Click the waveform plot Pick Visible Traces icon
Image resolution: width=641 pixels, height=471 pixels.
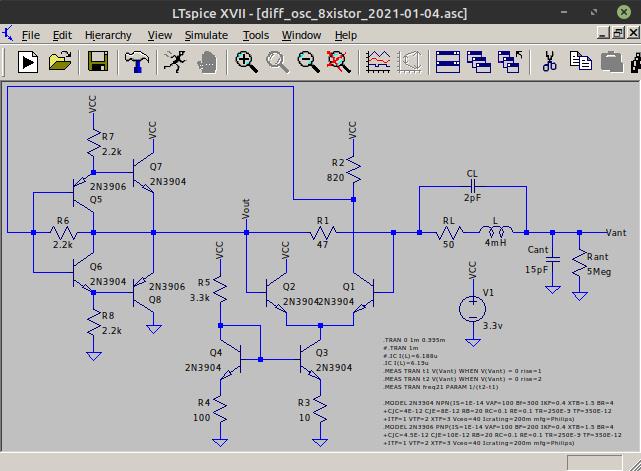pos(378,62)
